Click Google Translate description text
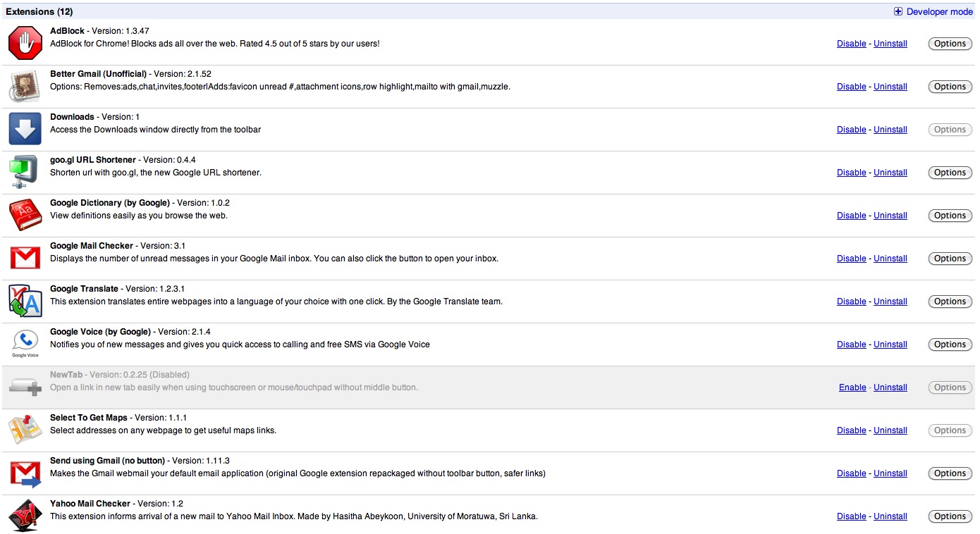Viewport: 980px width, 534px height. coord(276,302)
